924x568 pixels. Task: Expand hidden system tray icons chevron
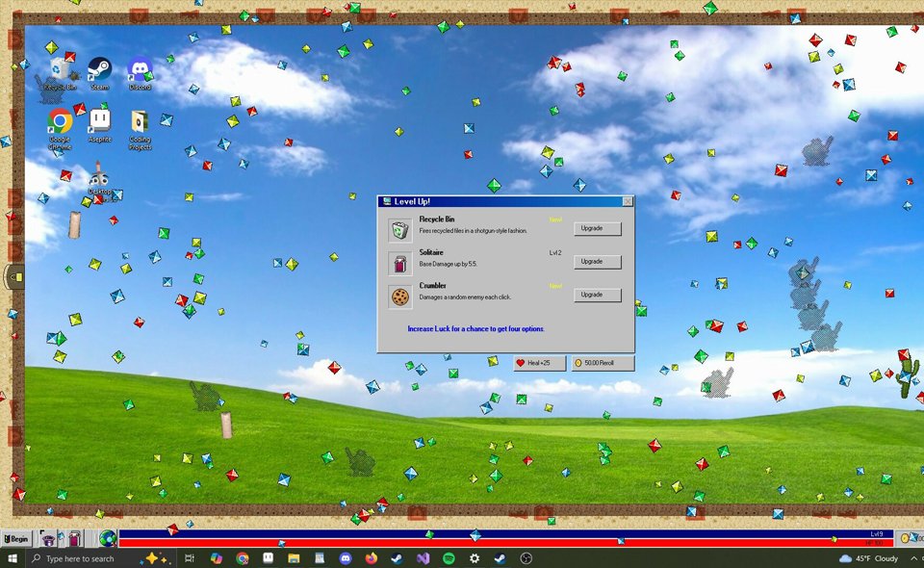913,558
